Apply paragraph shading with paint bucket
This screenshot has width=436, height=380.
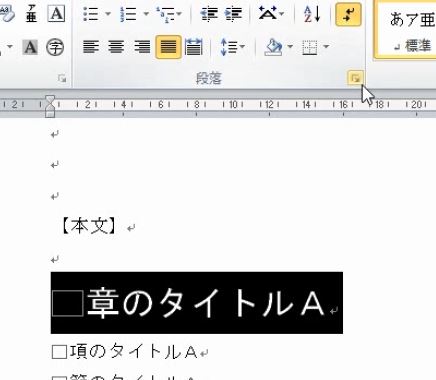(273, 47)
